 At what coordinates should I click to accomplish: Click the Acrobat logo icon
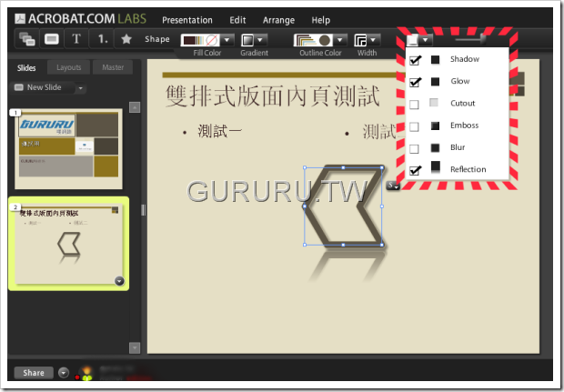pyautogui.click(x=20, y=18)
